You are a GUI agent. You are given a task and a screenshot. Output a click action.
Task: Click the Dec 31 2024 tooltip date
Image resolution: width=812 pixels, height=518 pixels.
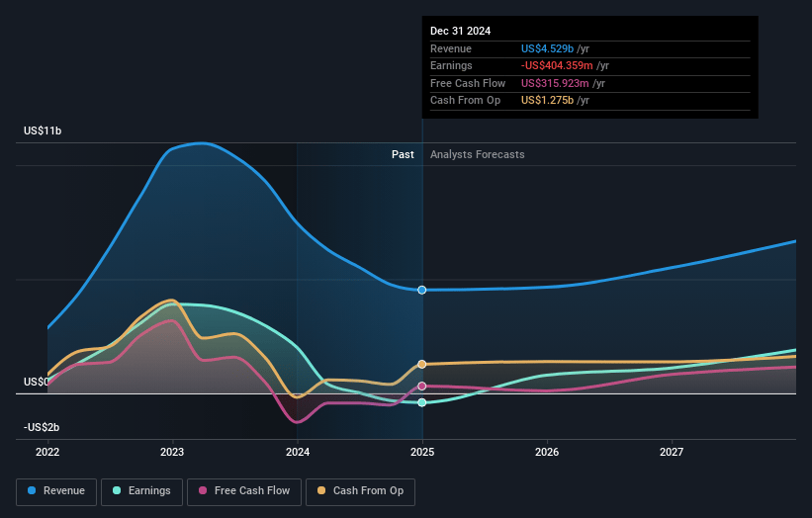[x=460, y=31]
